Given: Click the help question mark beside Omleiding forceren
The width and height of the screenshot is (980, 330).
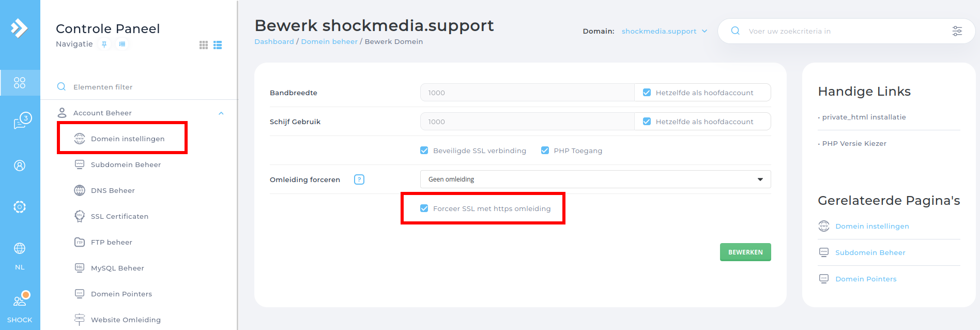Looking at the screenshot, I should click(359, 179).
